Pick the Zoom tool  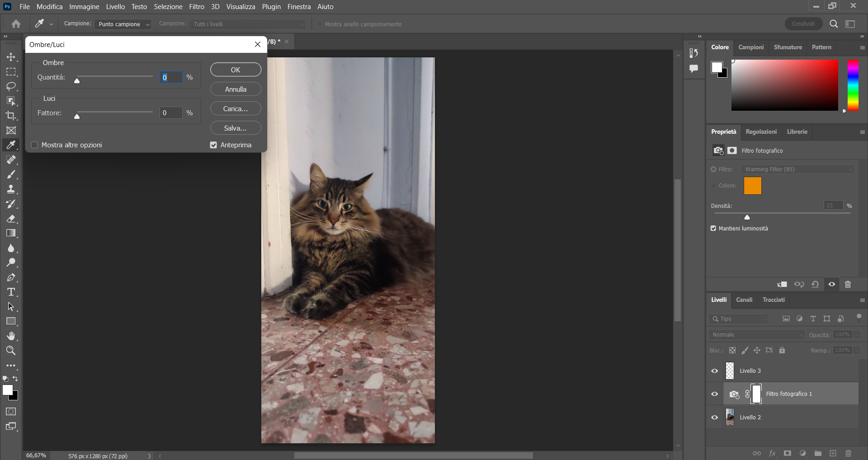coord(11,350)
